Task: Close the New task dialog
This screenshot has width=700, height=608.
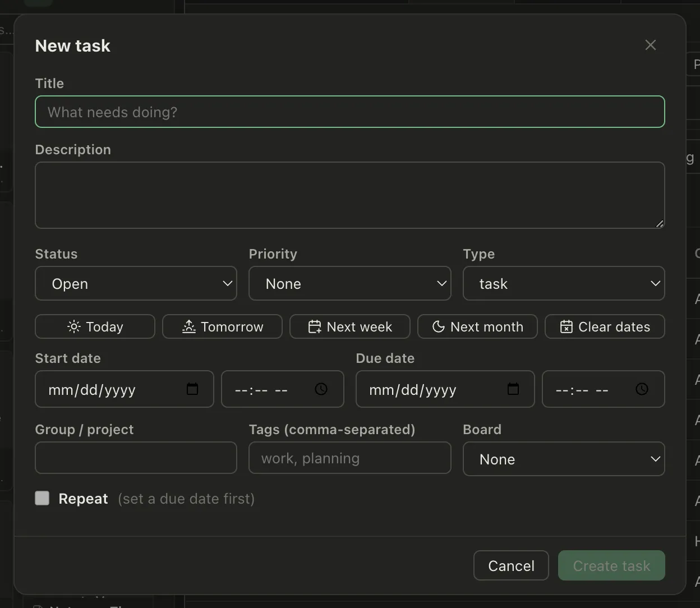Action: [x=650, y=45]
